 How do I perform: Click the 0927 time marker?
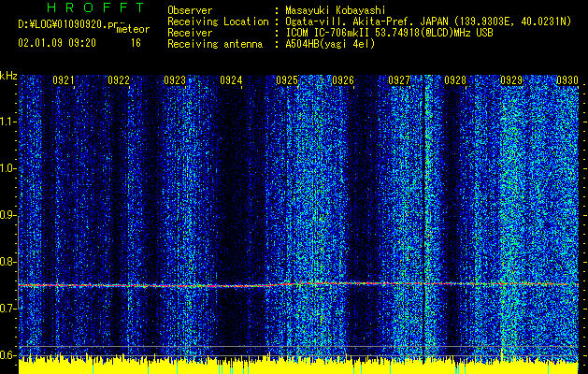pos(399,80)
